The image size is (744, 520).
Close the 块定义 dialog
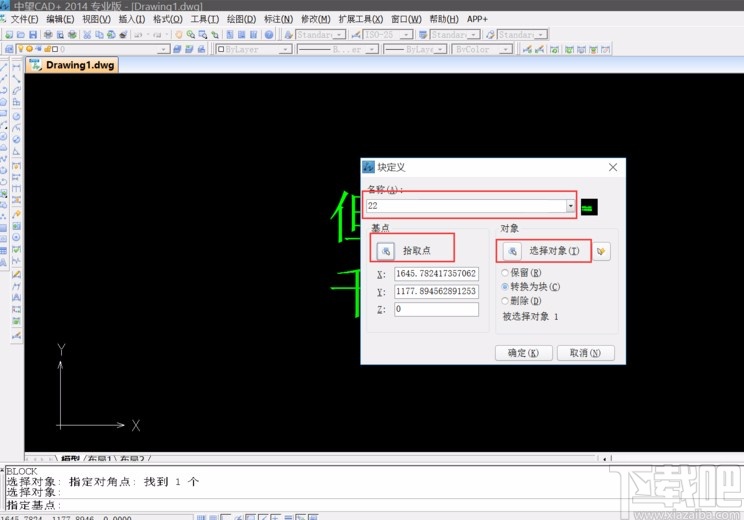(x=613, y=167)
